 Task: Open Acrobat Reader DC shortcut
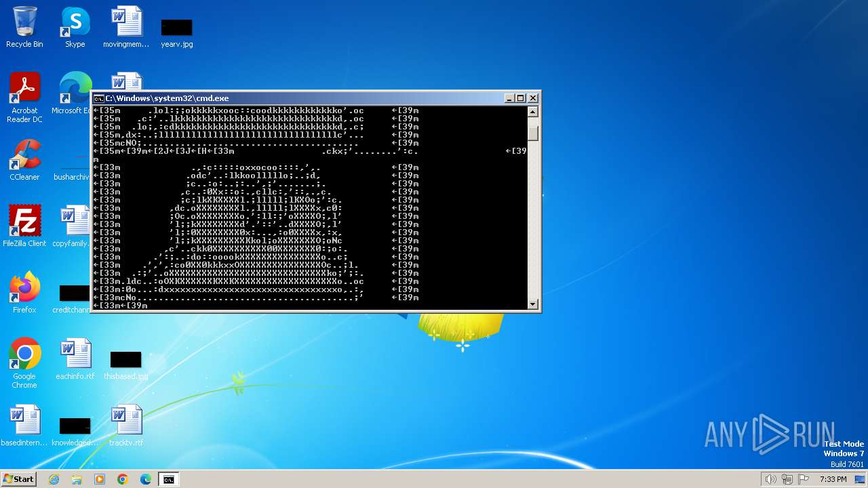coord(24,98)
